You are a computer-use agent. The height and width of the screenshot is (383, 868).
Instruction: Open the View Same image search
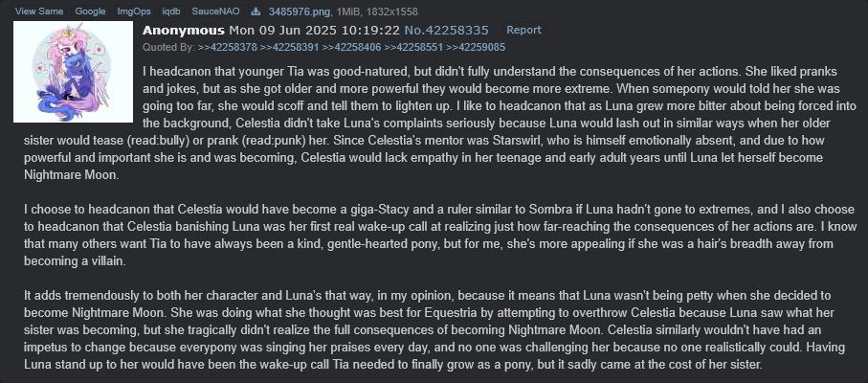point(38,11)
